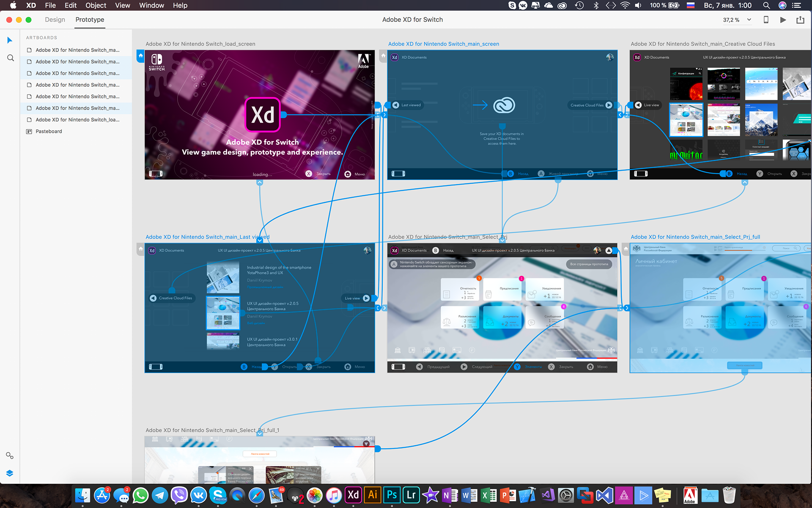
Task: Click the Spotlight search icon in menu bar
Action: [x=766, y=6]
